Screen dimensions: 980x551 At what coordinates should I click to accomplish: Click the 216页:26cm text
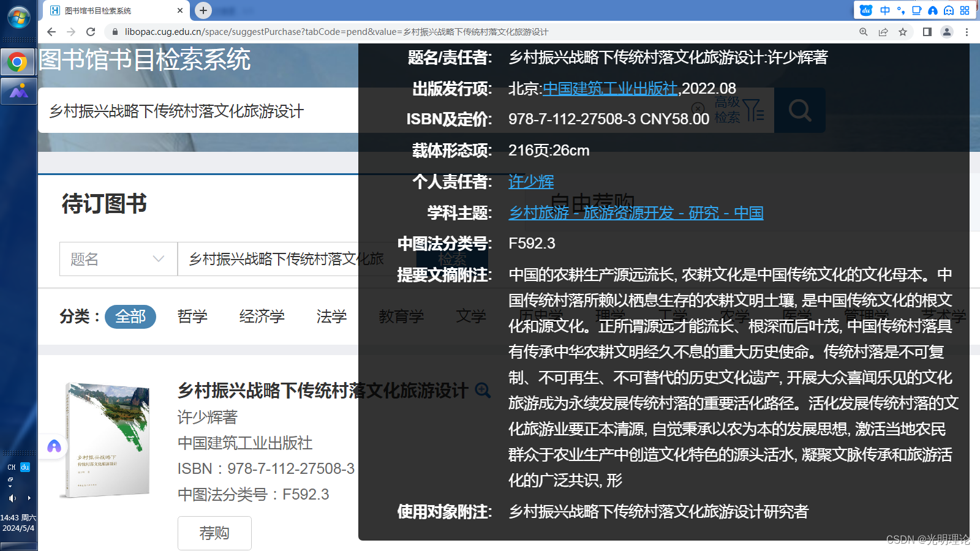(549, 151)
